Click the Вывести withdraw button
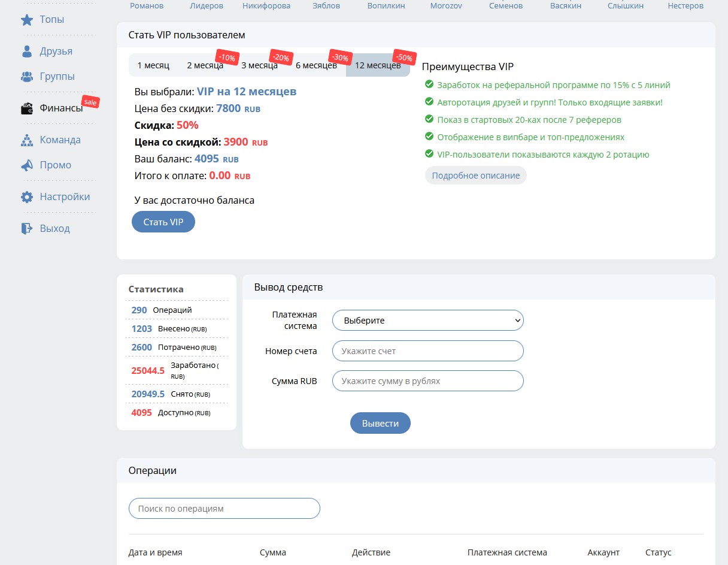Image resolution: width=728 pixels, height=565 pixels. (x=380, y=423)
